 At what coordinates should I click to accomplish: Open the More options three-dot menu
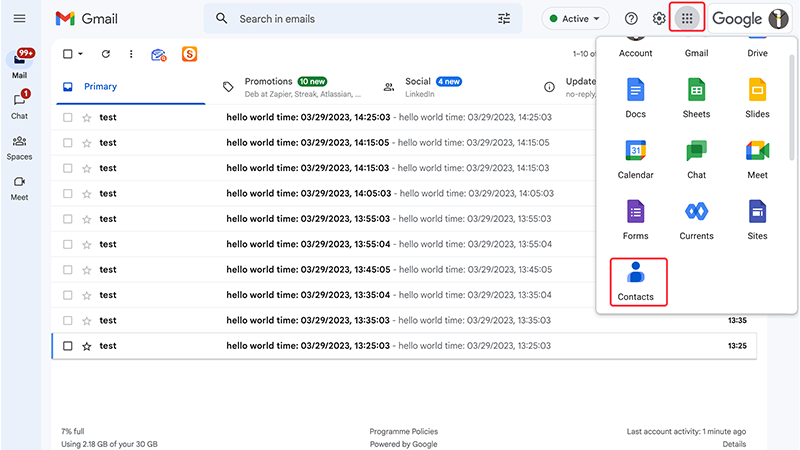[131, 54]
